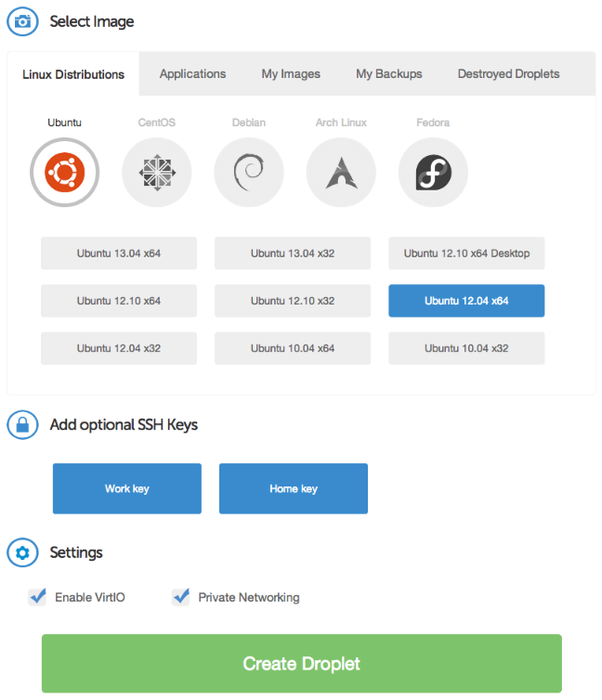Click the Private Networking label text
Viewport: 602px width, 700px height.
(249, 597)
